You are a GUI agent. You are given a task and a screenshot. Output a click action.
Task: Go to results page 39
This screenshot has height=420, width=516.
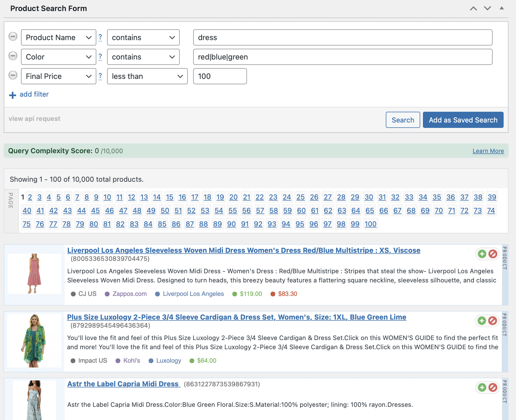[x=492, y=197]
